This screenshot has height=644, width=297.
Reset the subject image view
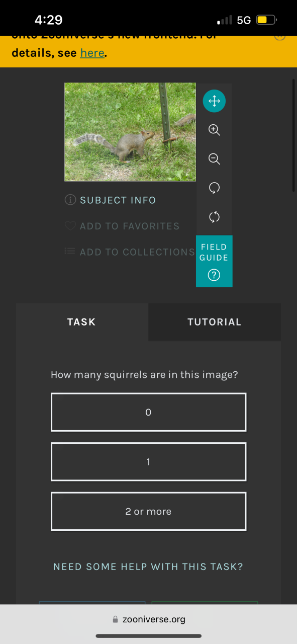[214, 217]
